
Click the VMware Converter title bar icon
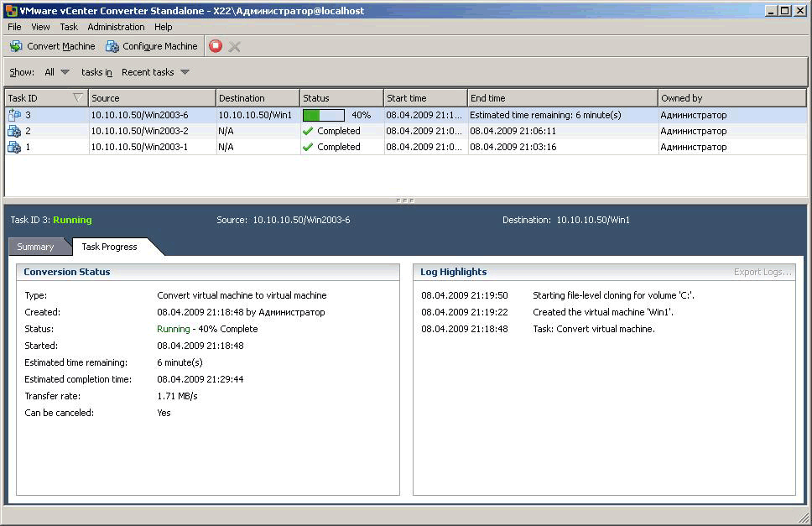[11, 10]
